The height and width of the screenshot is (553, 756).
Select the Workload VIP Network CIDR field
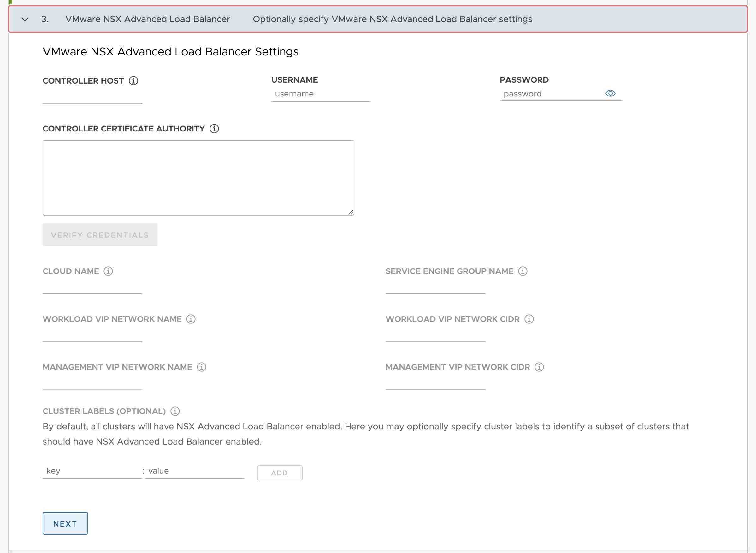435,335
